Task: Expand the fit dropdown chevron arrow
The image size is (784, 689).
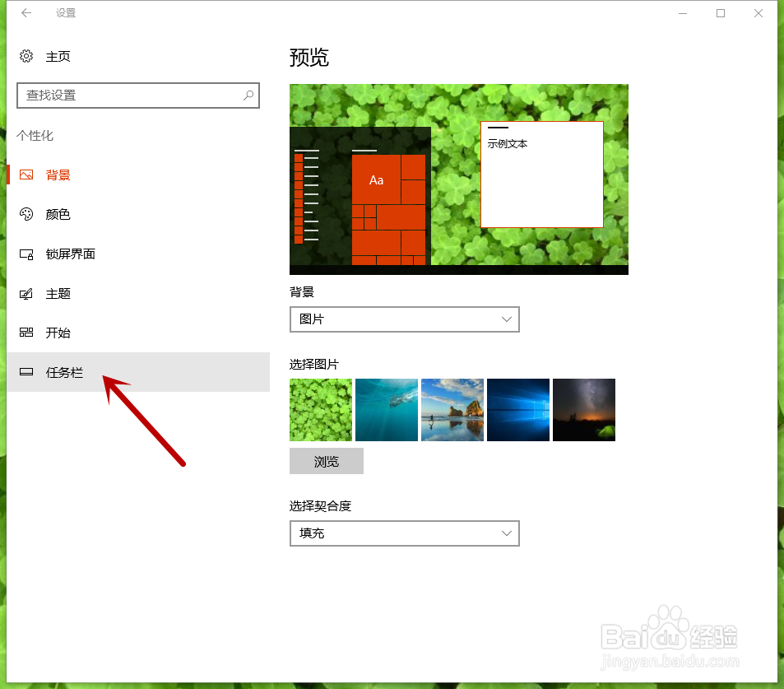Action: [508, 533]
